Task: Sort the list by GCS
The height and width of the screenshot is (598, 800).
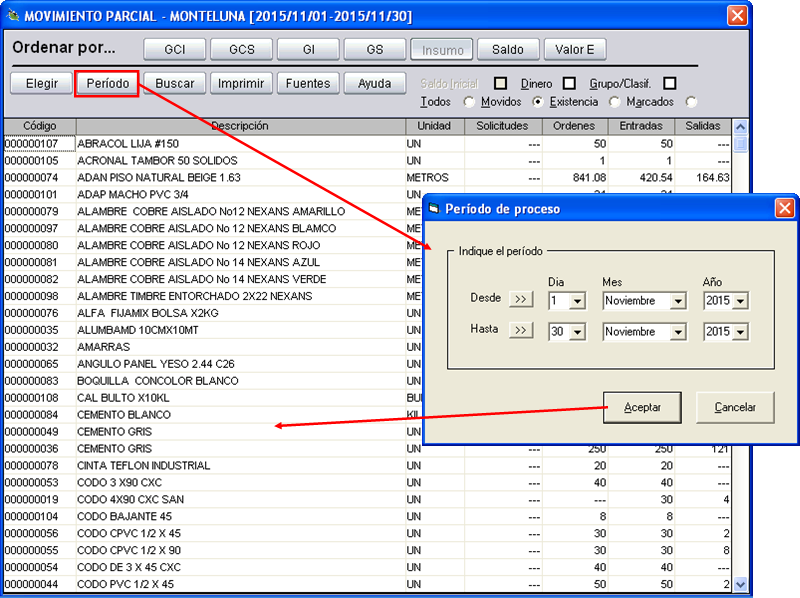Action: coord(241,49)
